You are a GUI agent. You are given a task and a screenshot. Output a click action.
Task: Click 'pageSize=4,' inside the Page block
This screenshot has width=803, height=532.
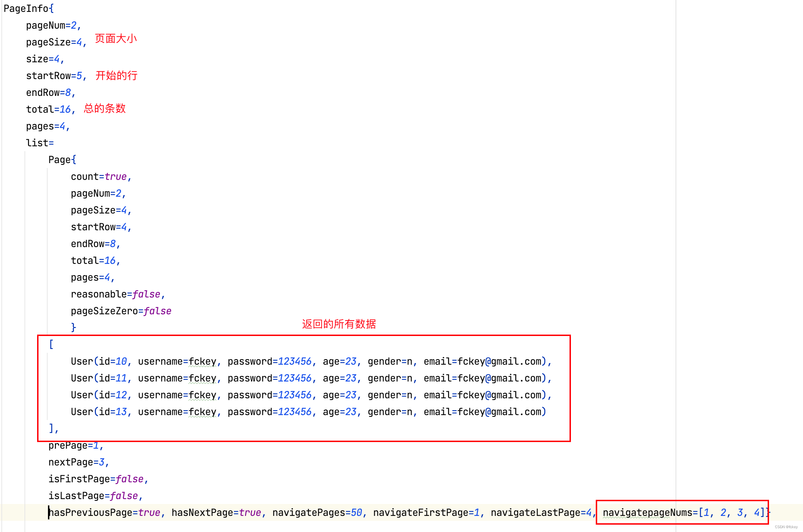(101, 210)
